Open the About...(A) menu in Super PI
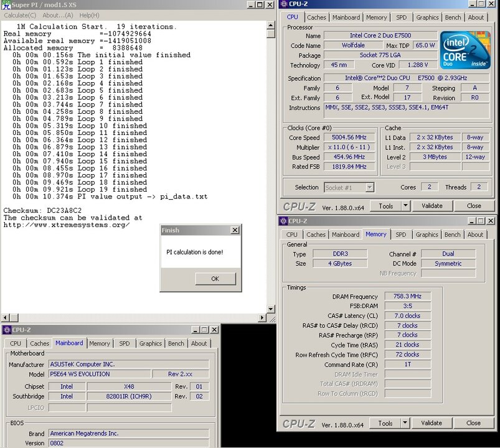500x448 pixels. coord(58,16)
